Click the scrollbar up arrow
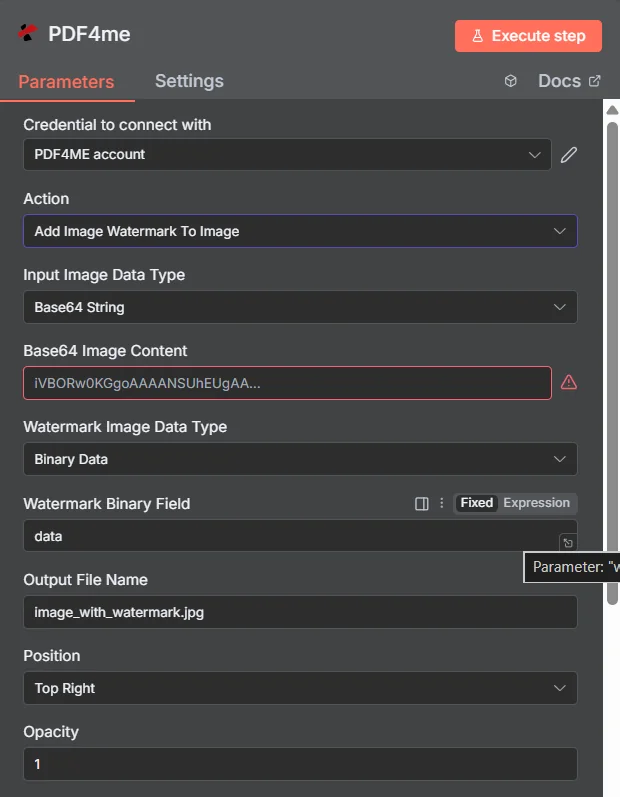The height and width of the screenshot is (797, 620). click(x=612, y=110)
